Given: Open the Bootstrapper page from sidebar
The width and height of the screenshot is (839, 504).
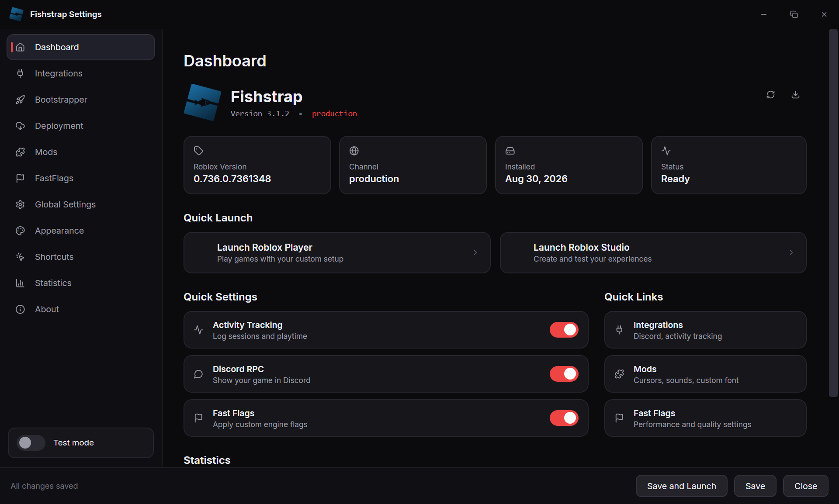Looking at the screenshot, I should tap(81, 100).
